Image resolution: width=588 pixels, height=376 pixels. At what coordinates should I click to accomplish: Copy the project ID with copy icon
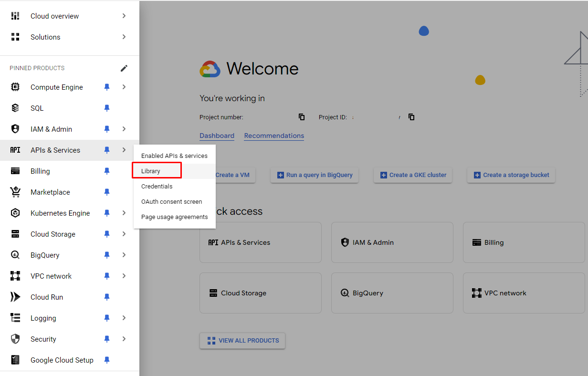pyautogui.click(x=411, y=117)
